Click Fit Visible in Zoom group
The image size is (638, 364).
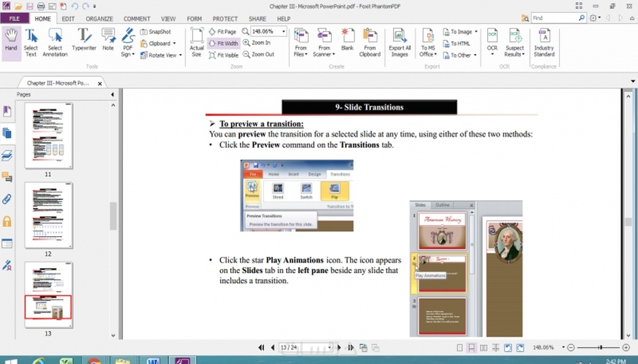[x=224, y=55]
